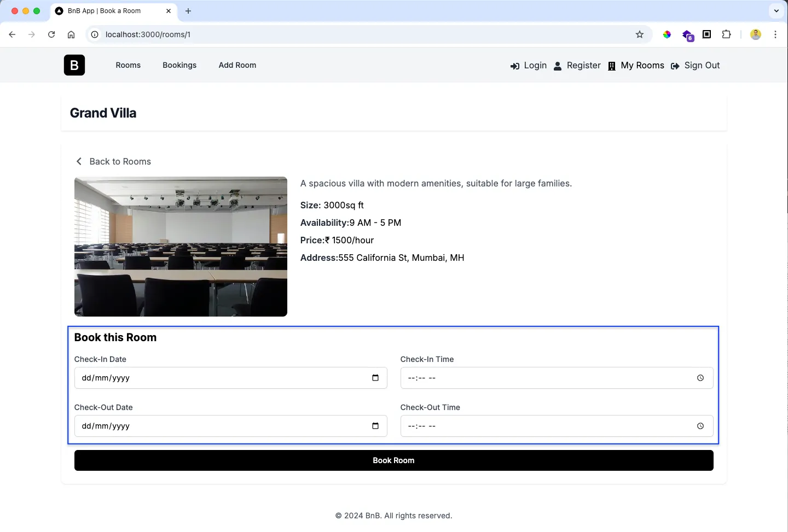Viewport: 788px width, 532px height.
Task: Open the My Rooms link
Action: (x=636, y=66)
